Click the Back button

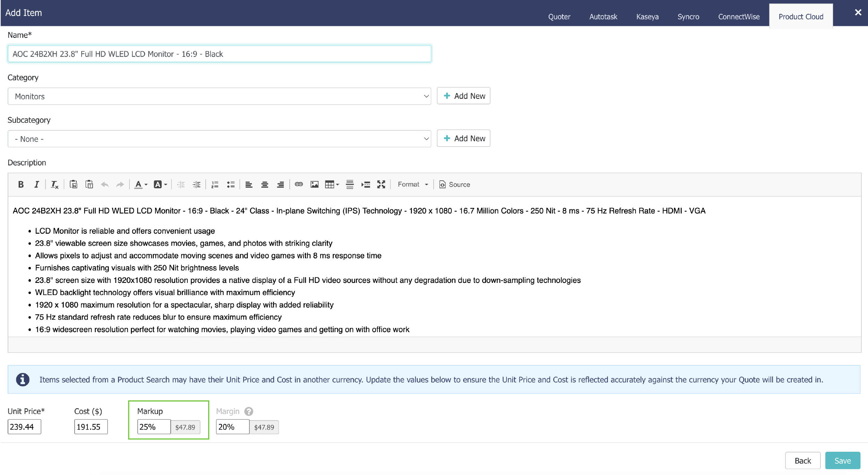[803, 460]
